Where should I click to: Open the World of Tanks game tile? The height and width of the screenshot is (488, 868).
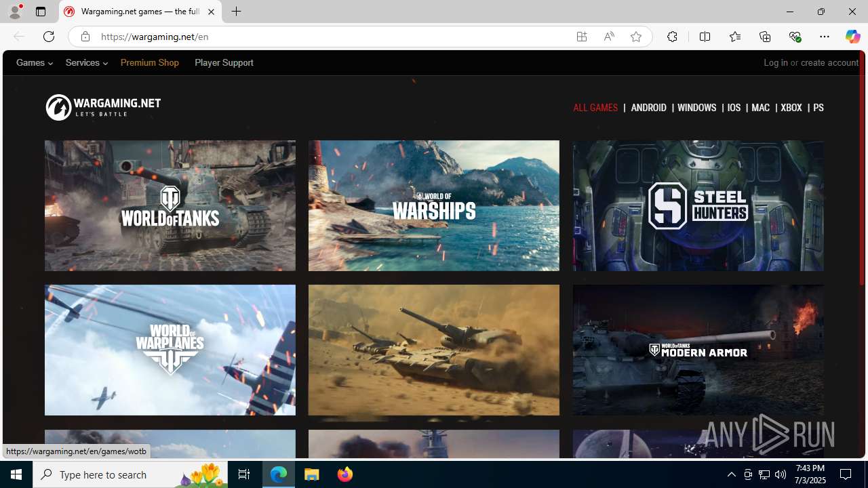[x=170, y=205]
